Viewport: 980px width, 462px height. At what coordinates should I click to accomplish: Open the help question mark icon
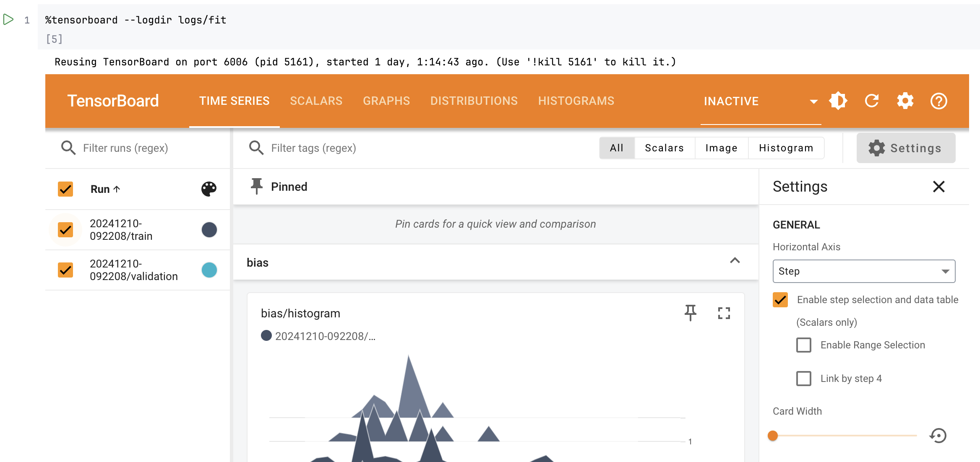(939, 101)
